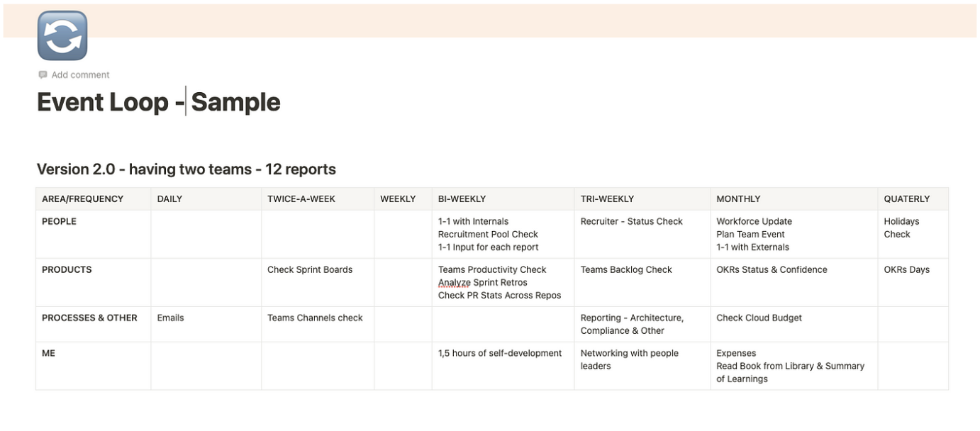
Task: Click the OKRs Status & Confidence cell
Action: 772,270
